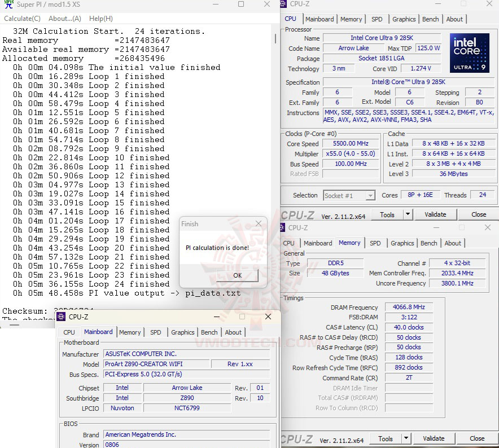Close the CPU-Z Mainboard window
499x448 pixels.
click(268, 317)
